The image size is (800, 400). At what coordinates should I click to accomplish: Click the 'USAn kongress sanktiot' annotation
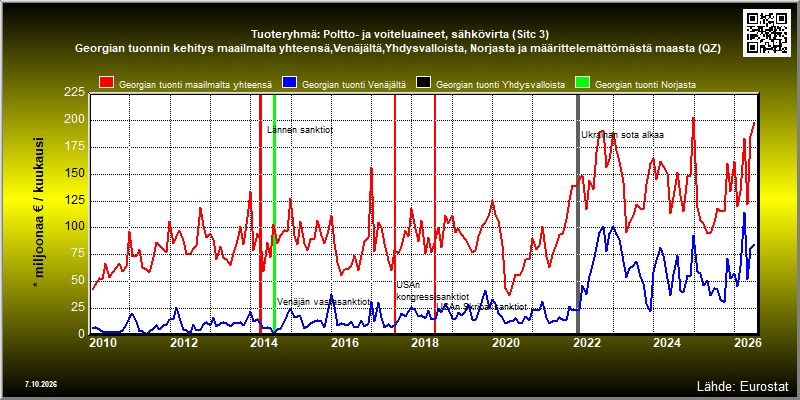click(x=433, y=291)
